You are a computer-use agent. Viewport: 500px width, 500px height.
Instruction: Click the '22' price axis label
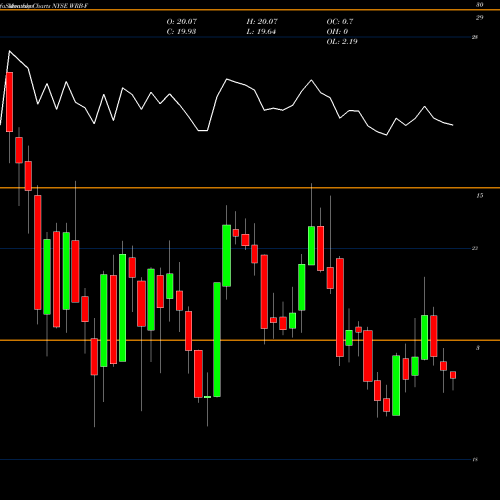point(475,248)
